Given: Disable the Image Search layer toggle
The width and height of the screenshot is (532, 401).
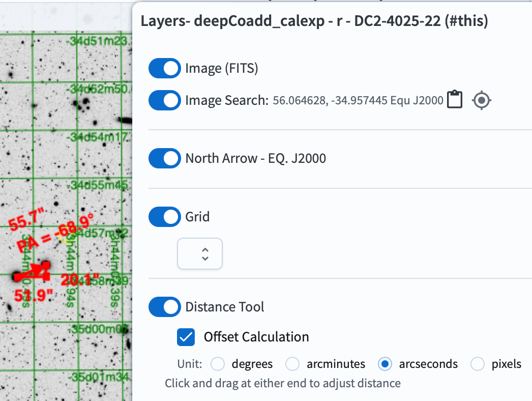Looking at the screenshot, I should click(x=164, y=100).
